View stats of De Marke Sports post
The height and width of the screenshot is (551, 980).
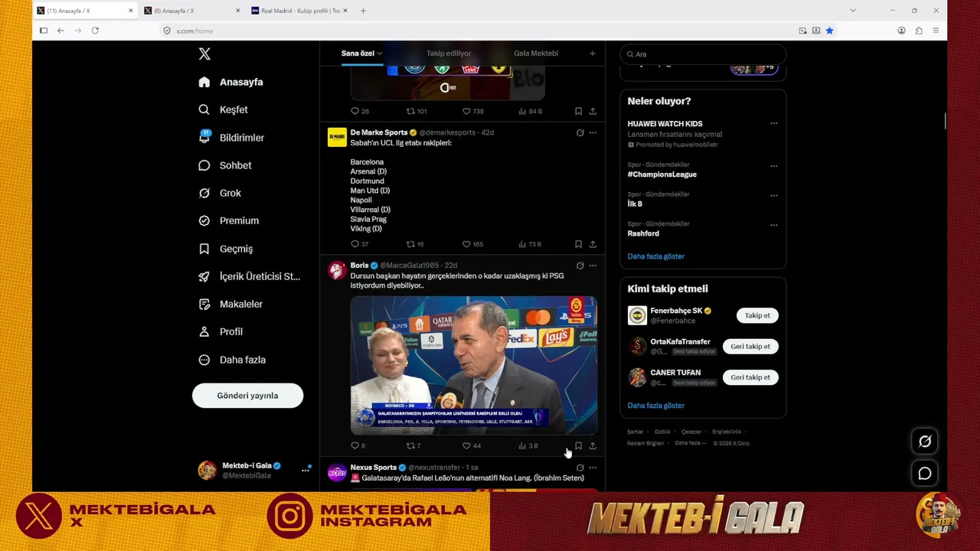[530, 244]
